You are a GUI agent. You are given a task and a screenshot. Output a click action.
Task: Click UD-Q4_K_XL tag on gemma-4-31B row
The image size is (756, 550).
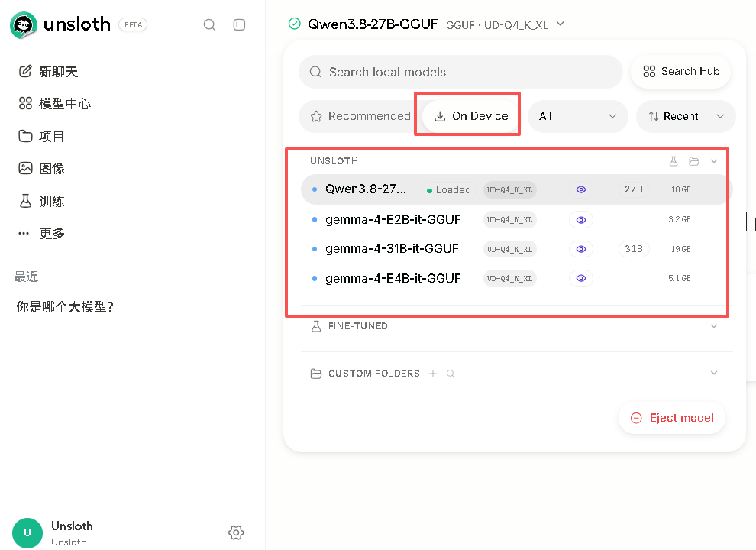click(x=509, y=249)
